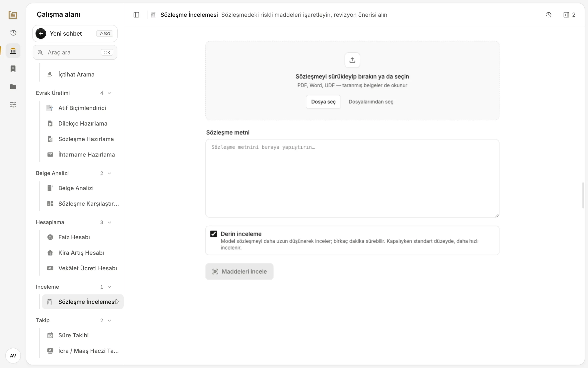Screen dimensions: 588x368
Task: Click the main content vertical scrollbar
Action: click(x=583, y=196)
